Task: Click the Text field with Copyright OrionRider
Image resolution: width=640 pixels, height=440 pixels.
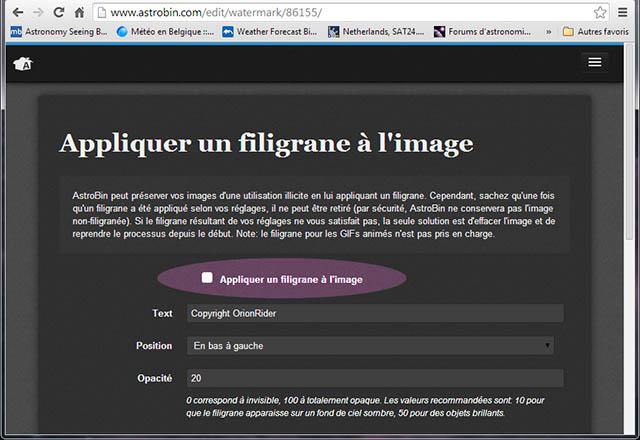Action: click(x=375, y=313)
